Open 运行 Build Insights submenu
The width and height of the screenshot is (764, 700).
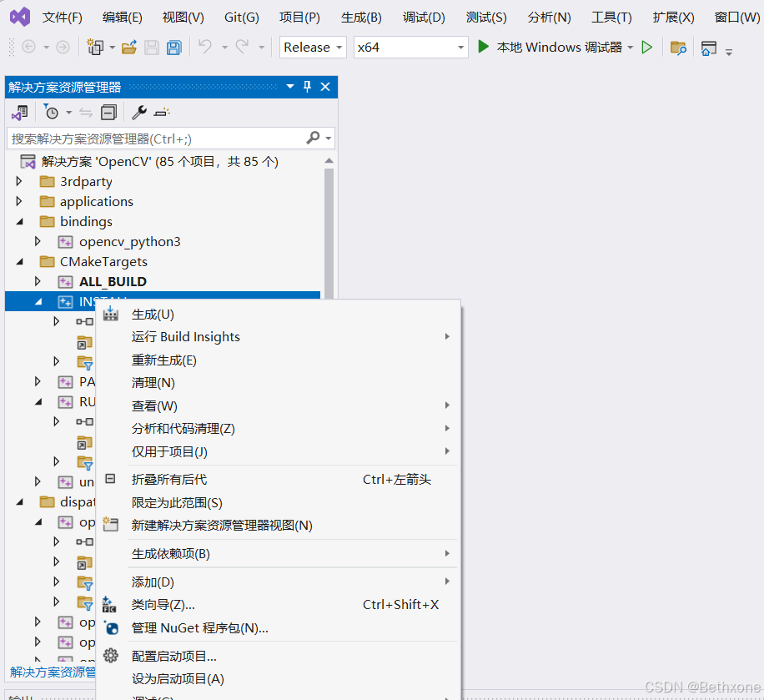pyautogui.click(x=278, y=337)
